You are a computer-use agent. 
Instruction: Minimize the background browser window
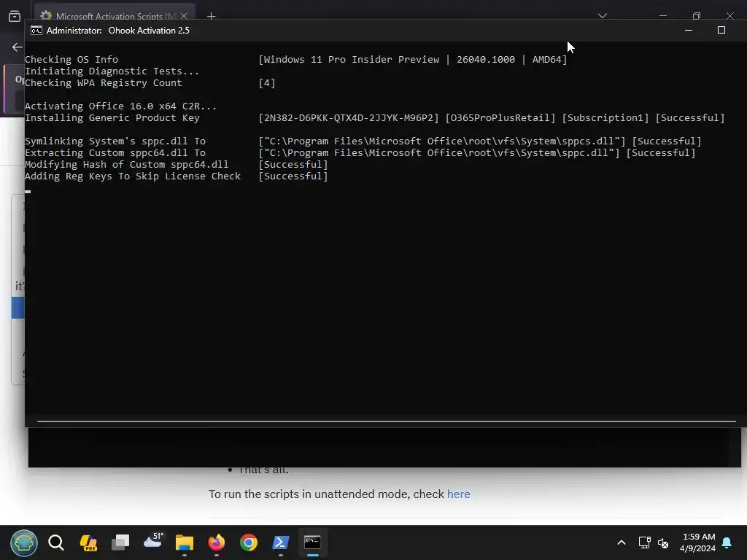662,15
